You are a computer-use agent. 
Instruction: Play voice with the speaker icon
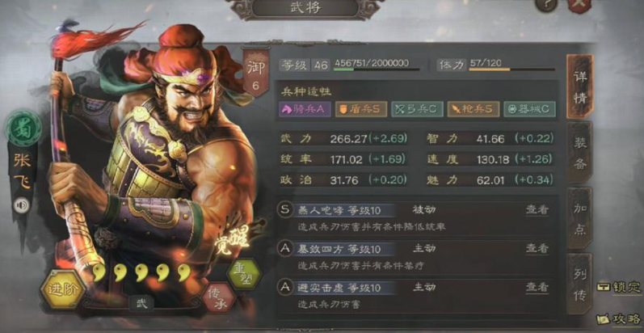[21, 205]
